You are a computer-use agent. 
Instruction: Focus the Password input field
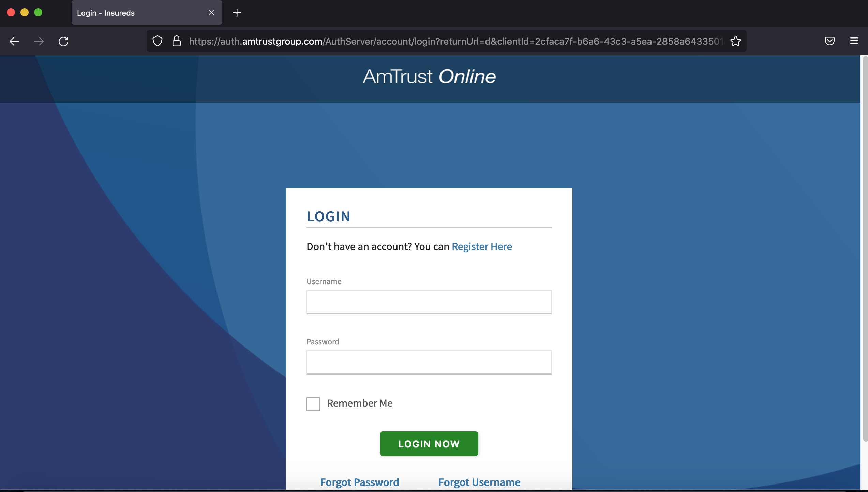coord(429,362)
